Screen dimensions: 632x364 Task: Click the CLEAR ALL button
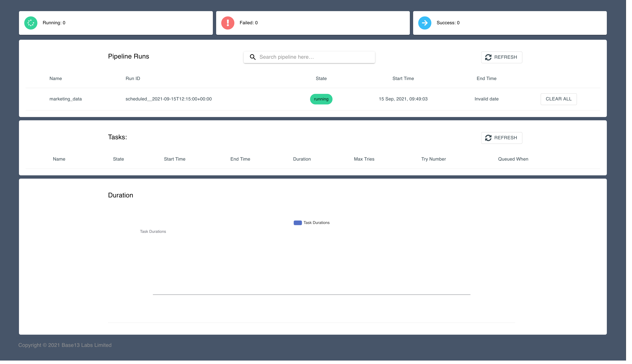(559, 99)
